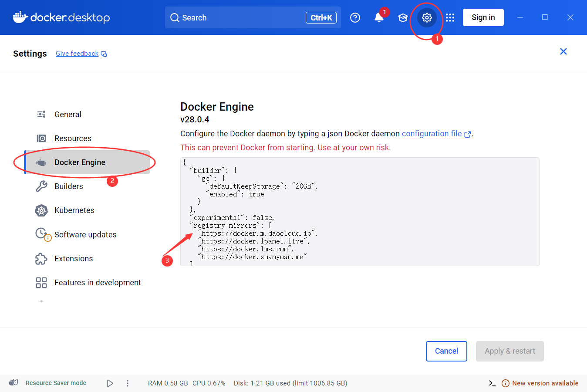Click the Extensions puzzle icon

[41, 259]
